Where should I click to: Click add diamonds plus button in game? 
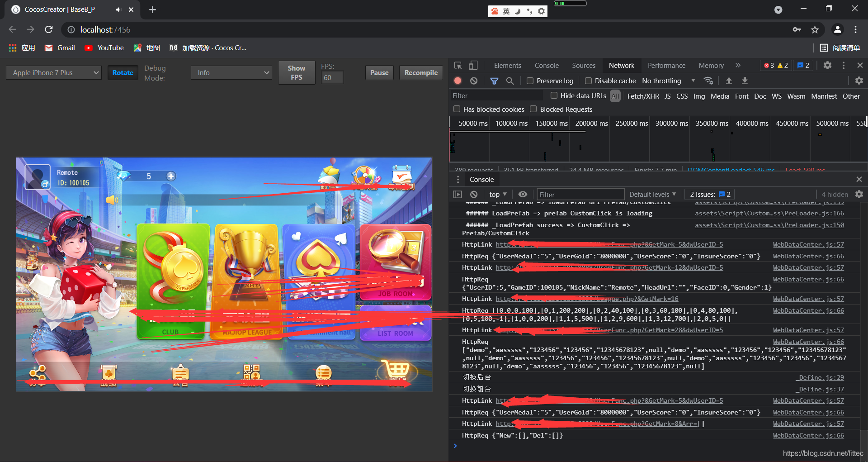(x=171, y=176)
